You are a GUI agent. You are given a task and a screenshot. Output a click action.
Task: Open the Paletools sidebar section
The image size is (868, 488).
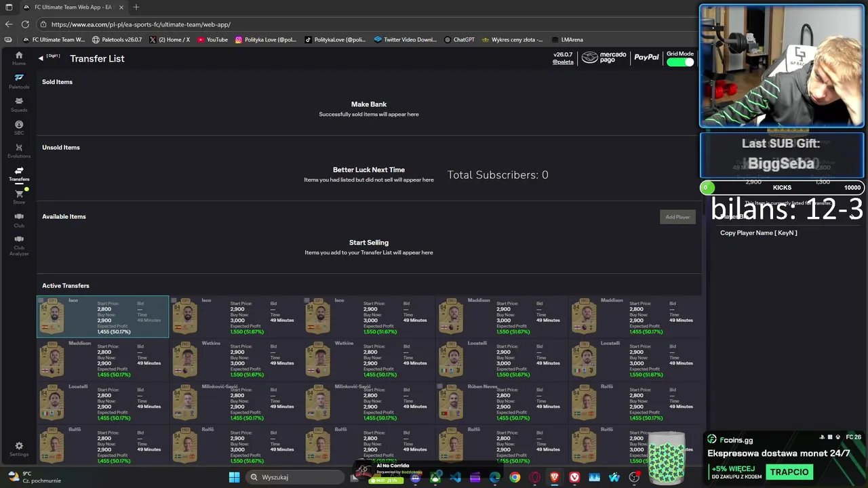[19, 81]
